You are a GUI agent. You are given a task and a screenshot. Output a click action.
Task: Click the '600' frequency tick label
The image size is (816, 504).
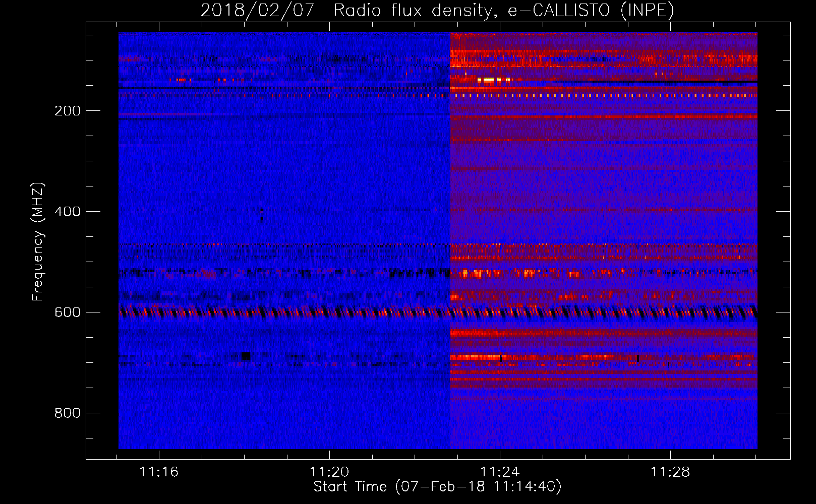click(68, 312)
